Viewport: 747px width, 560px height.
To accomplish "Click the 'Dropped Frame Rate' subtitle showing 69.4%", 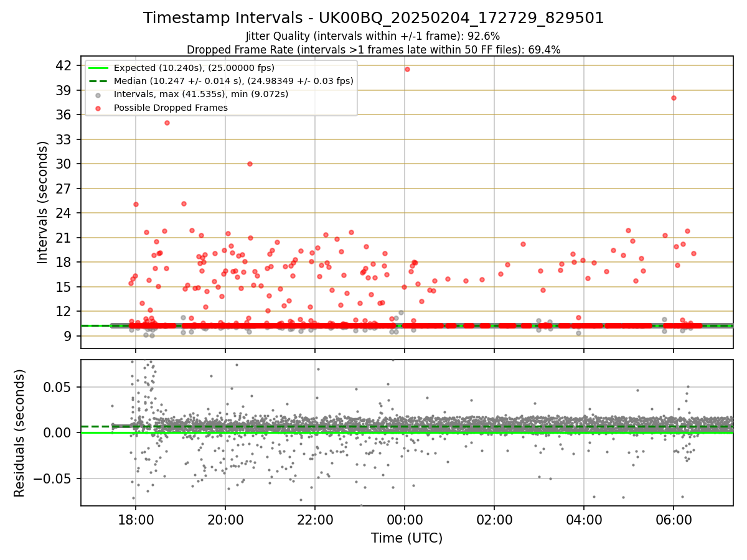I will pyautogui.click(x=374, y=49).
